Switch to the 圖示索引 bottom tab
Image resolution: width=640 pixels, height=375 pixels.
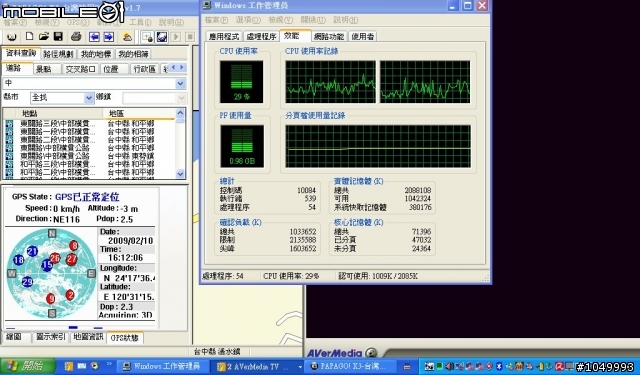[50, 337]
